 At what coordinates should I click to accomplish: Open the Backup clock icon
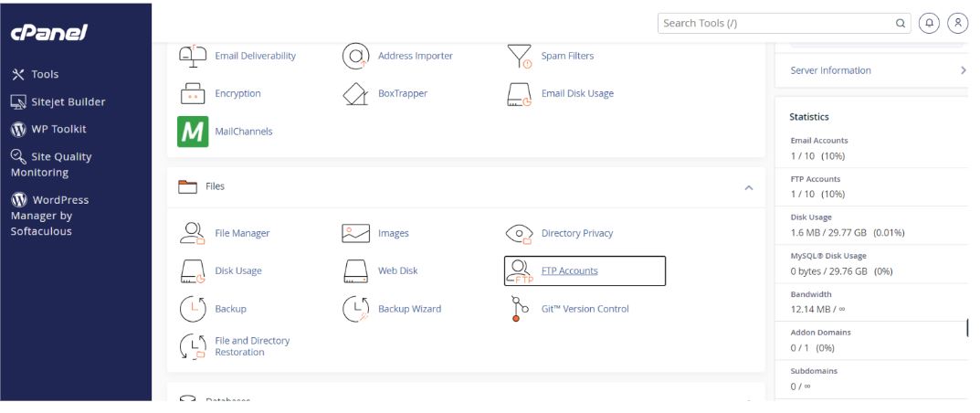[x=193, y=309]
